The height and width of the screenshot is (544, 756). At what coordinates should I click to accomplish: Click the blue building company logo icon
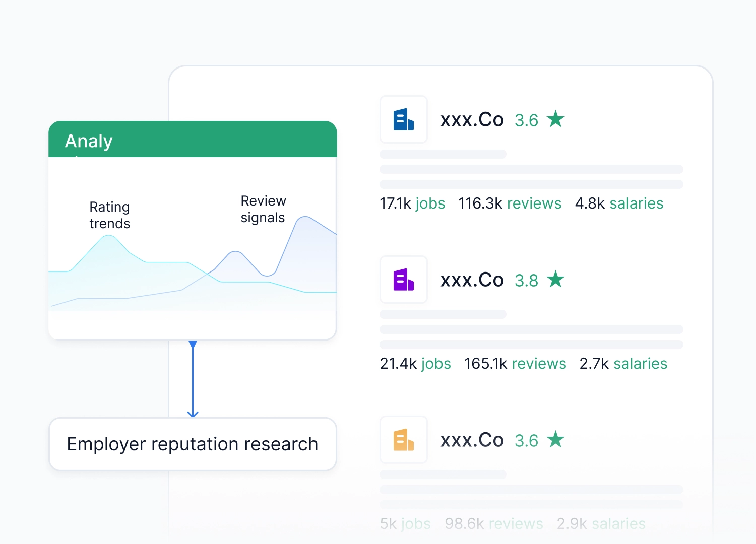pos(404,120)
